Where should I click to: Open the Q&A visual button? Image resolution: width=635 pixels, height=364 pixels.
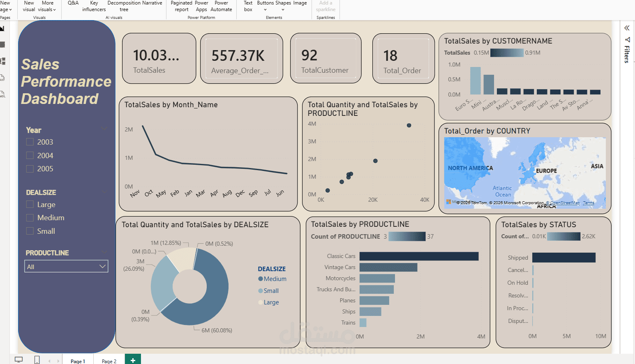(73, 3)
